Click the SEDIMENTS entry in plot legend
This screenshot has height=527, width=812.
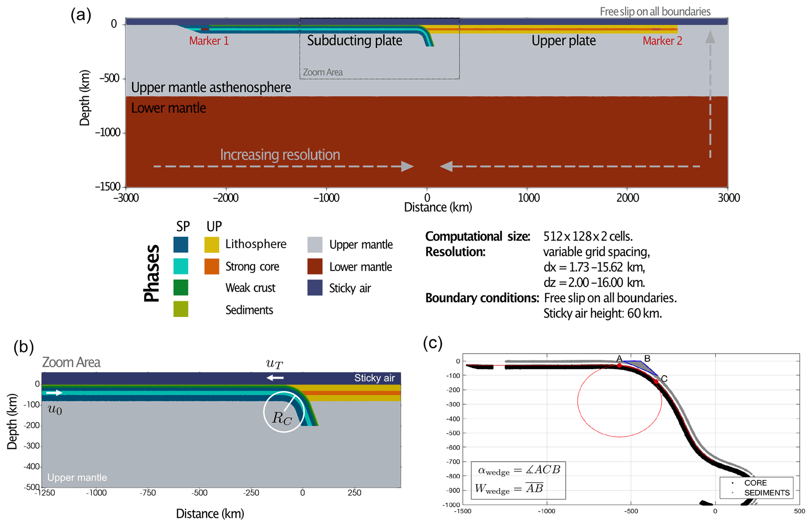(766, 493)
